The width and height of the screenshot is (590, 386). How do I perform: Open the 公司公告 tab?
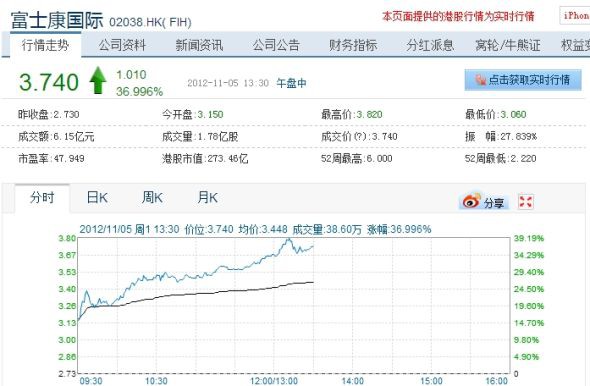[276, 46]
